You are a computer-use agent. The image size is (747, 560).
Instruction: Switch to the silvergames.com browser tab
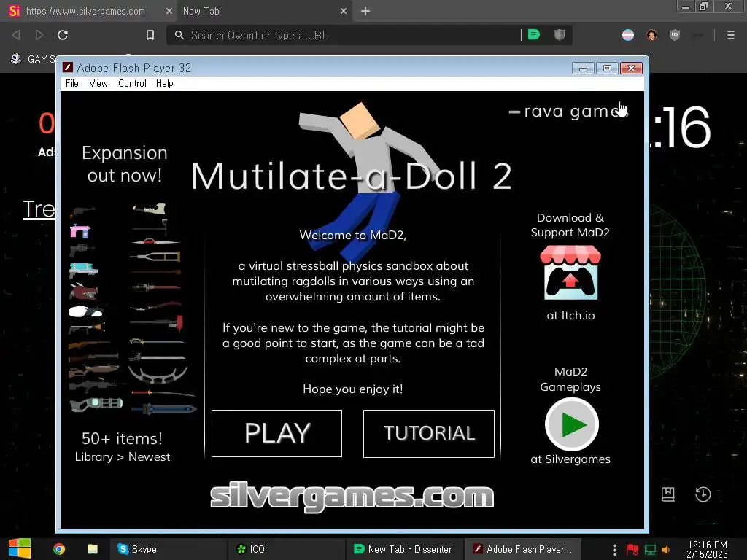coord(86,11)
